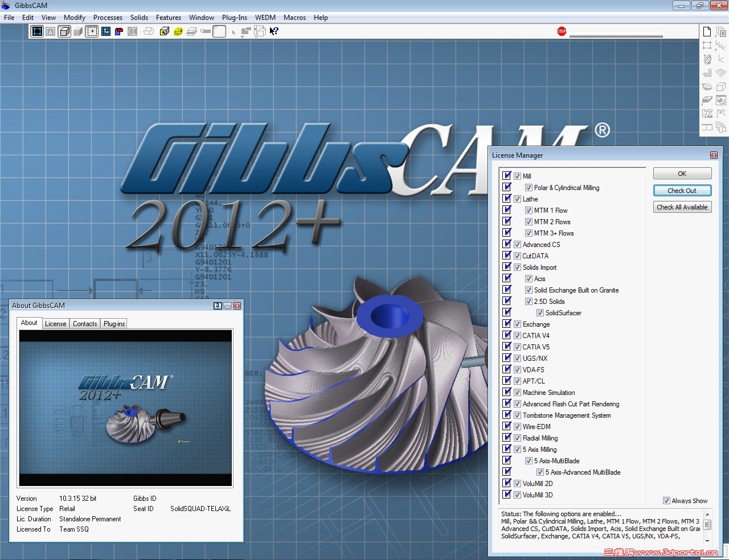The width and height of the screenshot is (729, 560).
Task: Toggle Polar & Cylindrical Milling checkbox
Action: [529, 188]
